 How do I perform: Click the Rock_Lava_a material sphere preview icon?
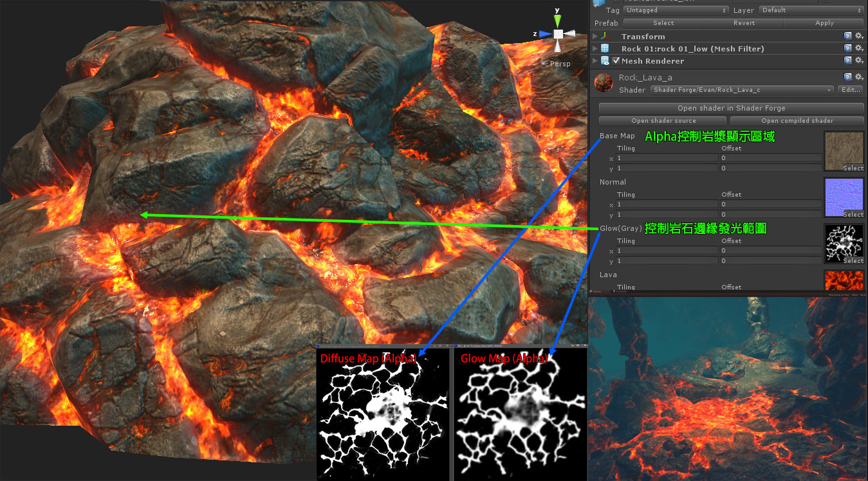[603, 83]
